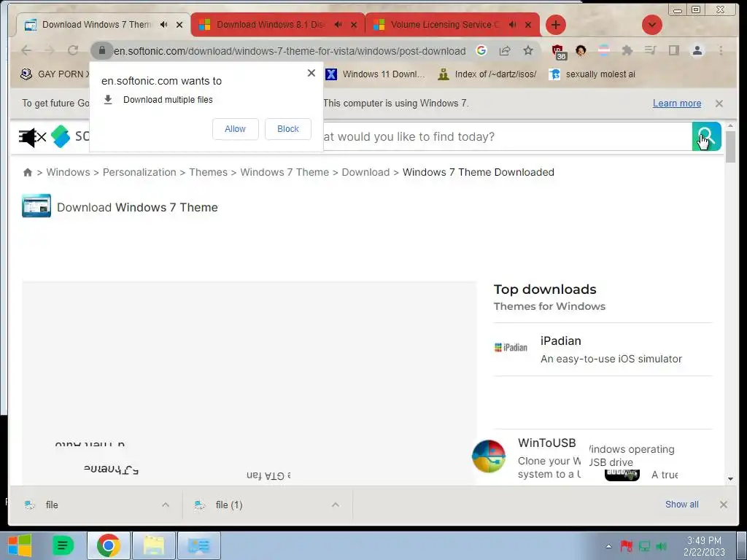The width and height of the screenshot is (747, 560).
Task: Open Index of /~dartz/isos/ bookmark
Action: [487, 74]
